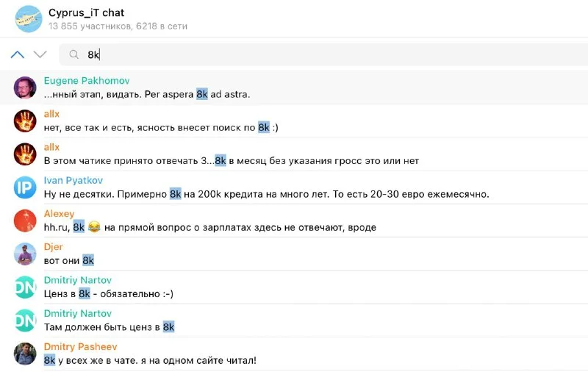Click Alexey's red avatar
The height and width of the screenshot is (372, 588).
25,221
